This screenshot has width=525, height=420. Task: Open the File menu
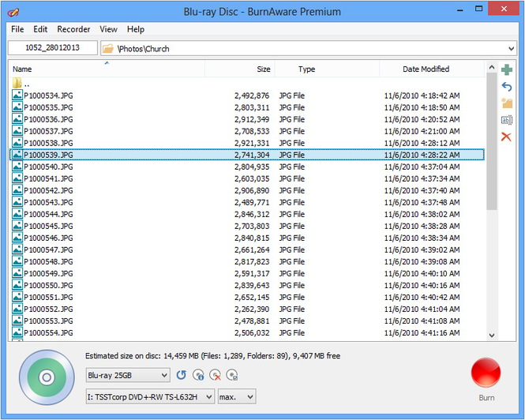coord(17,29)
